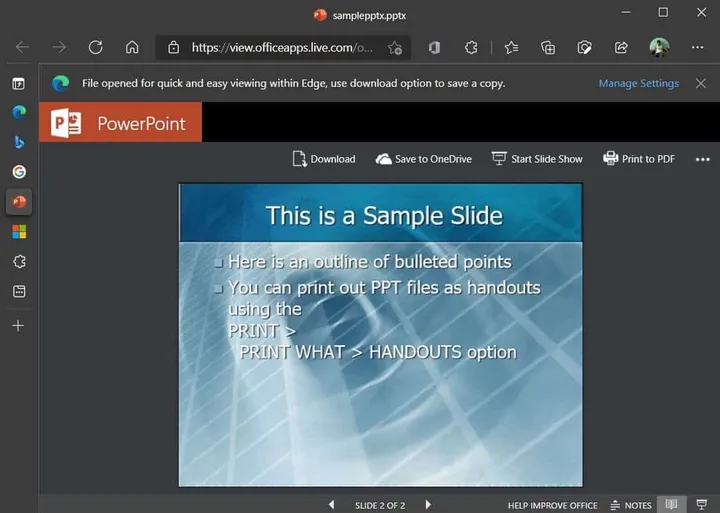Switch to reading view icon
This screenshot has width=720, height=513.
tap(672, 504)
